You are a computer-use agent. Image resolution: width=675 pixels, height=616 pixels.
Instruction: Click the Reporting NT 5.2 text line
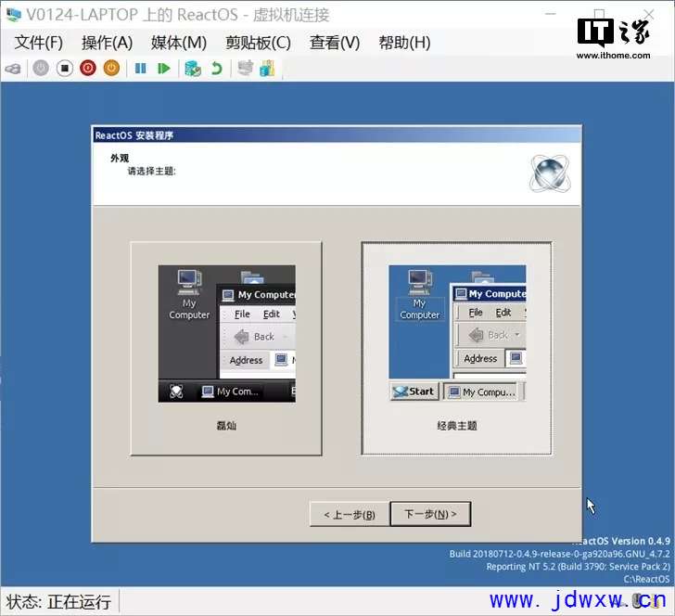coord(579,567)
